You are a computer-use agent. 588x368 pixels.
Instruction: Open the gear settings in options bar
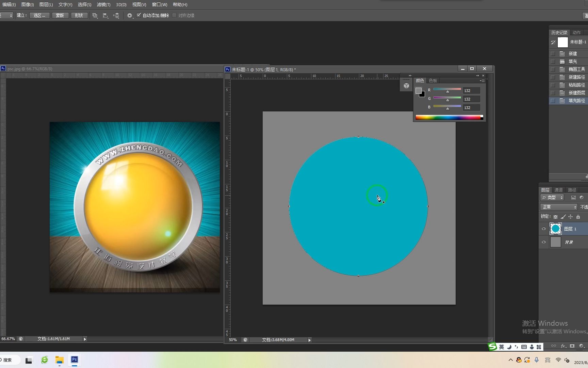pos(130,16)
